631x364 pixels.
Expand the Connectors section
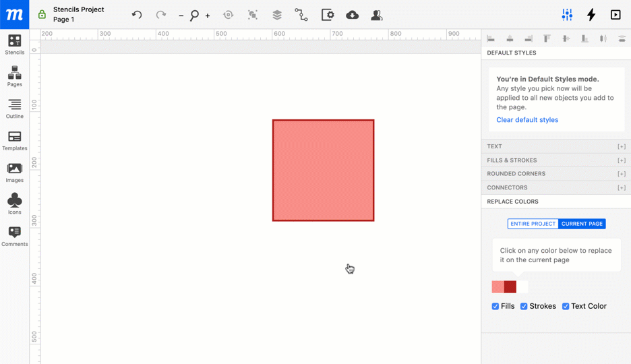point(556,187)
